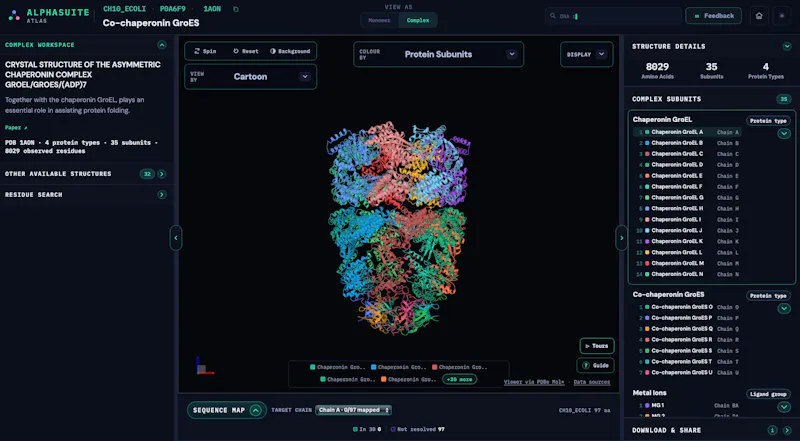
Task: Expand the Download & Share section
Action: [787, 430]
